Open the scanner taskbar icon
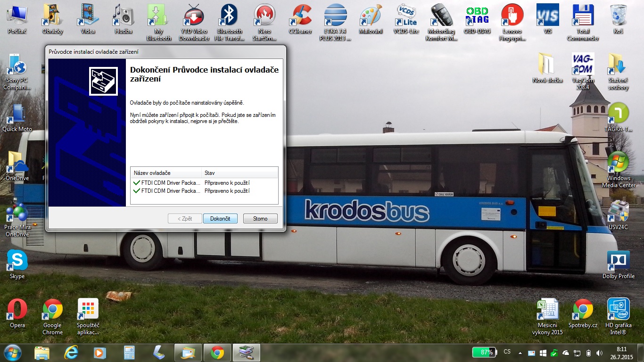Viewport: 644px width, 362px height. click(x=159, y=353)
